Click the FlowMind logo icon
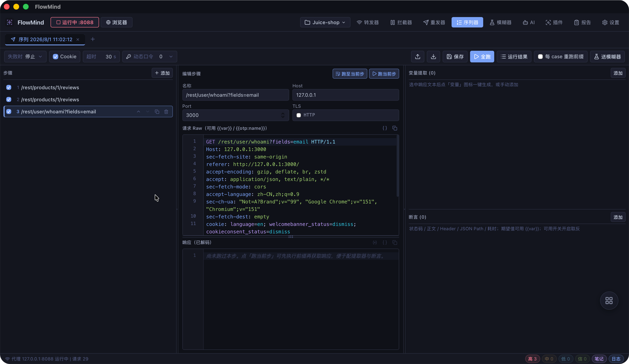Screen dimensions: 629x364 [x=10, y=22]
